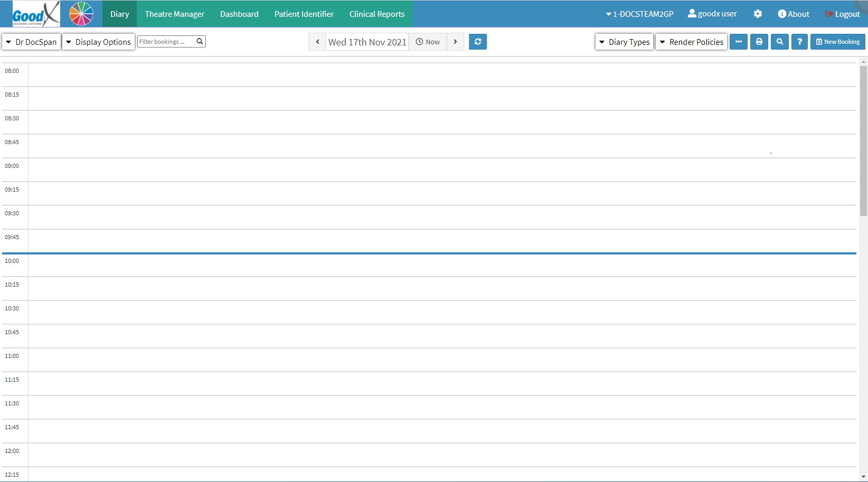Image resolution: width=868 pixels, height=482 pixels.
Task: Click the Logout link
Action: click(842, 14)
